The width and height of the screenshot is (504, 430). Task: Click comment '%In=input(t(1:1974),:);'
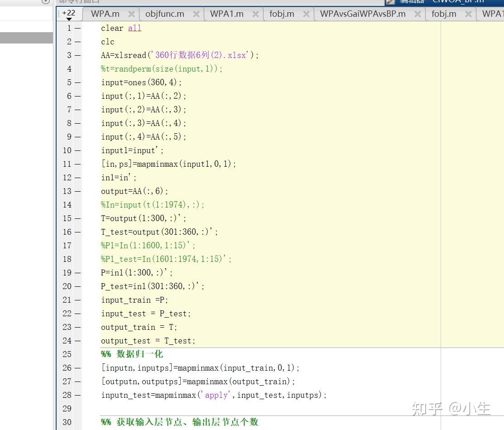coord(153,204)
